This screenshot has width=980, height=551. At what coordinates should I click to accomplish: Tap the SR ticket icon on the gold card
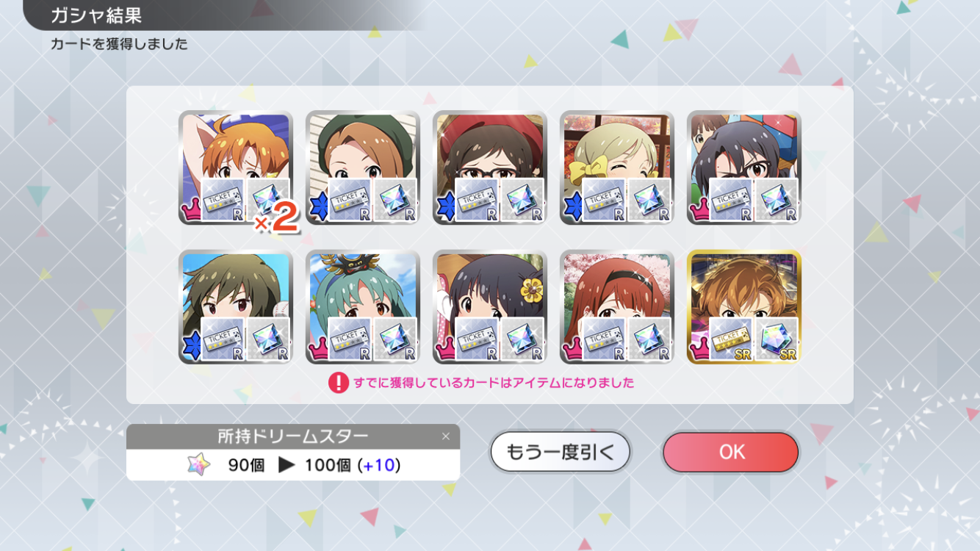729,338
